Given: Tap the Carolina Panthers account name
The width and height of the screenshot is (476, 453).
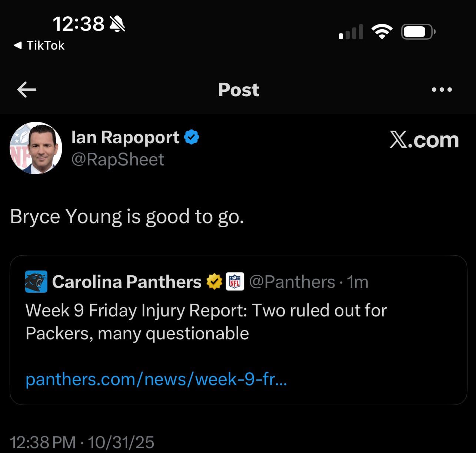Looking at the screenshot, I should [127, 282].
